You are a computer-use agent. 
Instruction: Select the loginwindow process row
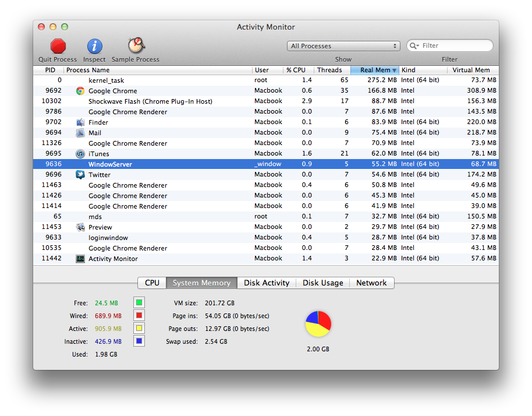pos(266,238)
